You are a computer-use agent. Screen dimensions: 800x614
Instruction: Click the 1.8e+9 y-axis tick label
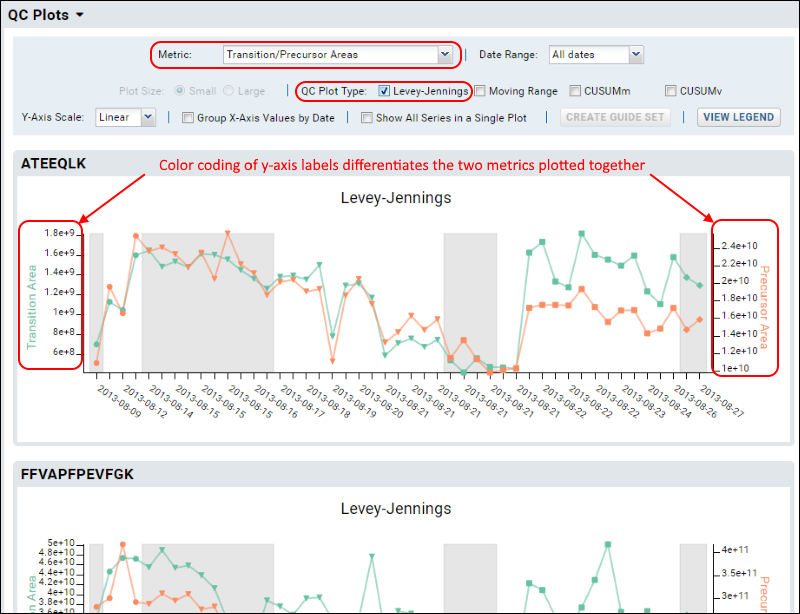(59, 233)
